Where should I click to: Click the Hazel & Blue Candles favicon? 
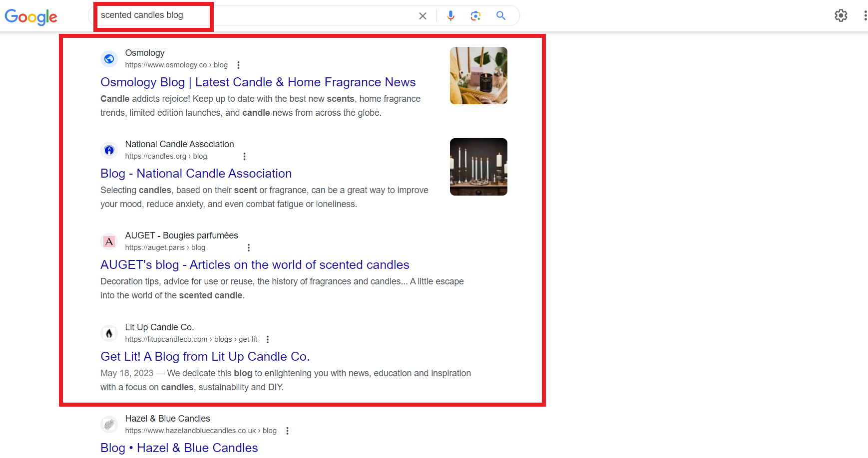tap(109, 425)
